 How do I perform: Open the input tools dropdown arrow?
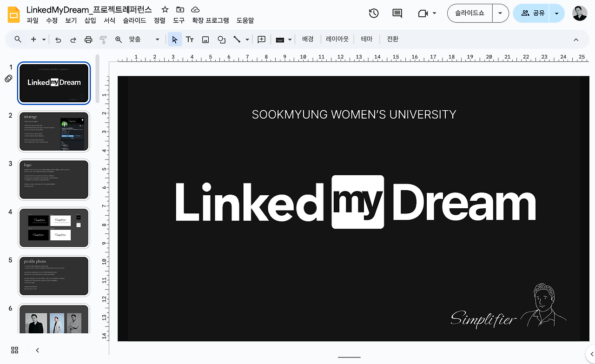[x=290, y=40]
